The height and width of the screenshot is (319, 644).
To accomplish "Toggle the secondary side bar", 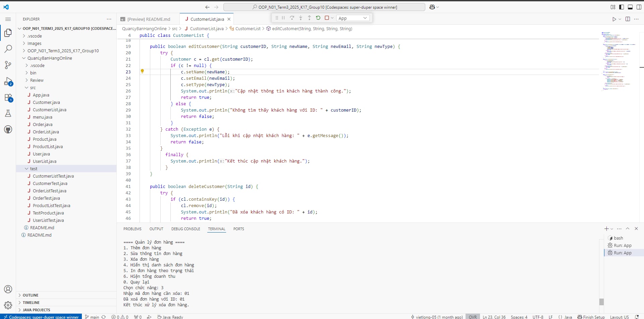I will click(x=639, y=7).
